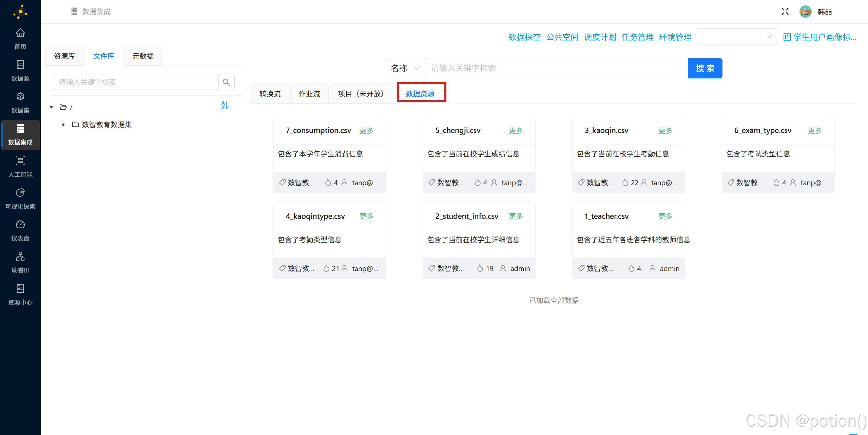Collapse the root folder tree node

coord(52,107)
